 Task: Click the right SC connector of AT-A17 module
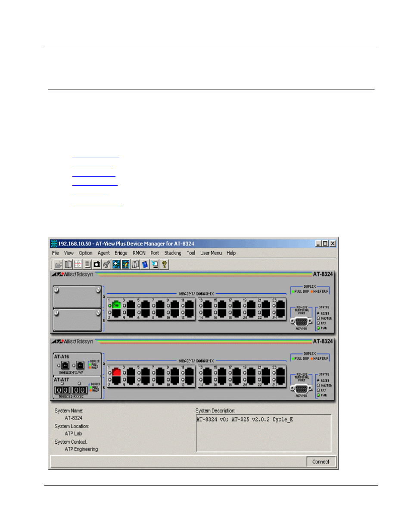[x=79, y=390]
